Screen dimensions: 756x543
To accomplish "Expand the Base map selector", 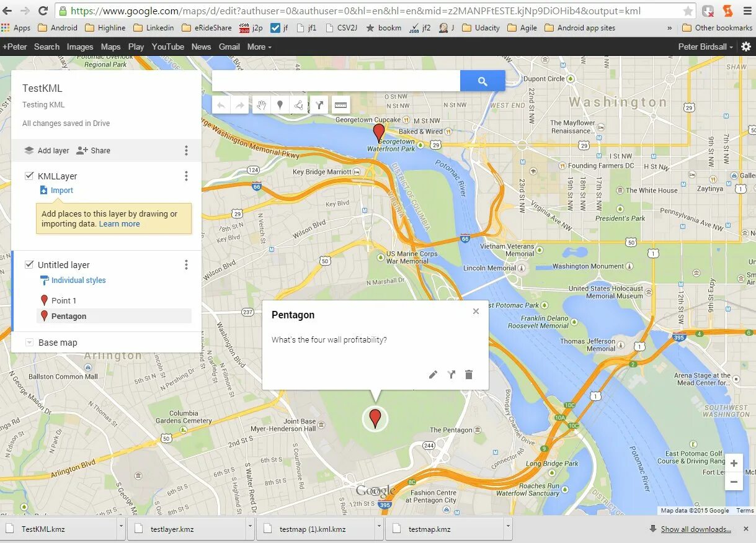I will click(x=29, y=343).
